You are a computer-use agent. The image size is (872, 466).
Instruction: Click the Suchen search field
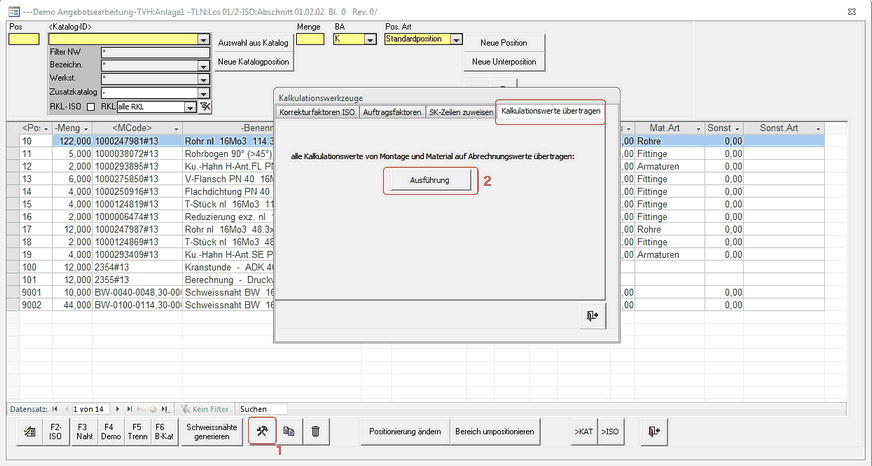pyautogui.click(x=262, y=409)
